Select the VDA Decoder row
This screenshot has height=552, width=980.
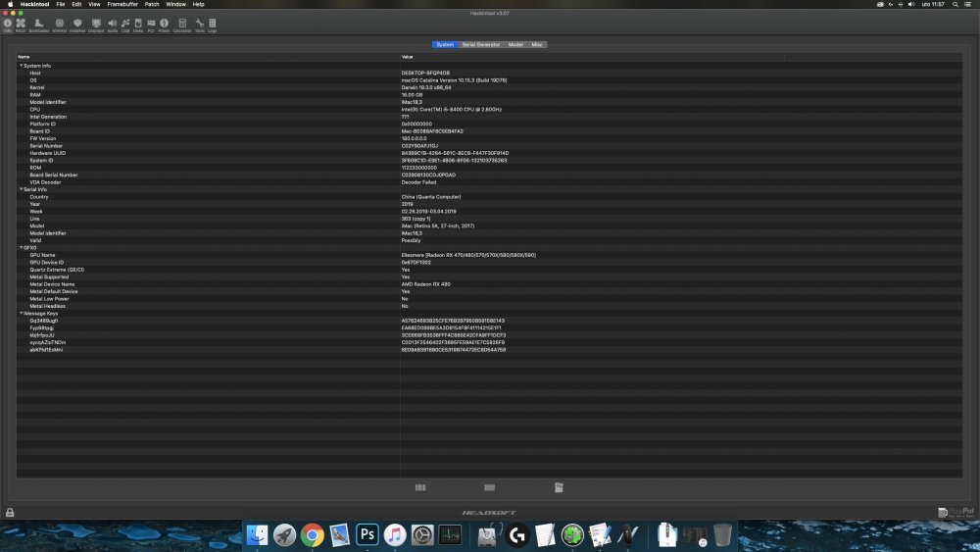coord(489,182)
